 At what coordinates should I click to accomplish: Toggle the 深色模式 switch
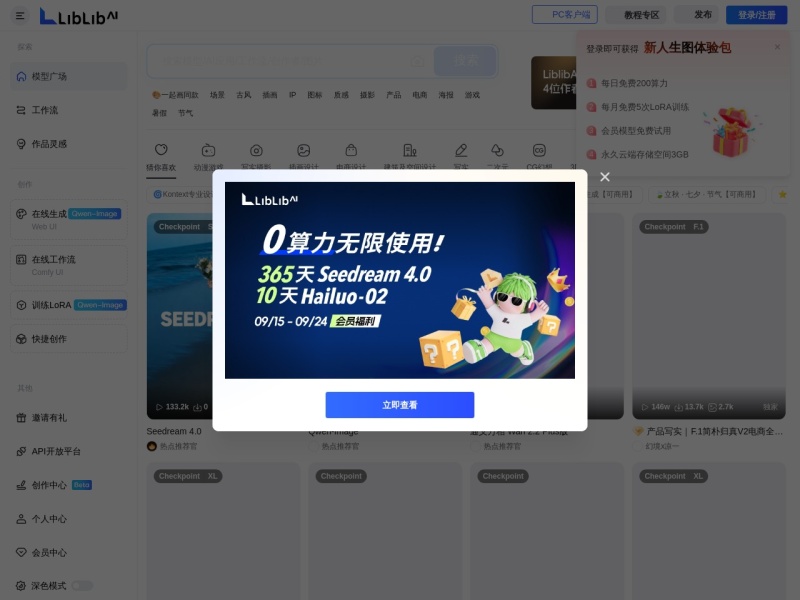tap(82, 586)
